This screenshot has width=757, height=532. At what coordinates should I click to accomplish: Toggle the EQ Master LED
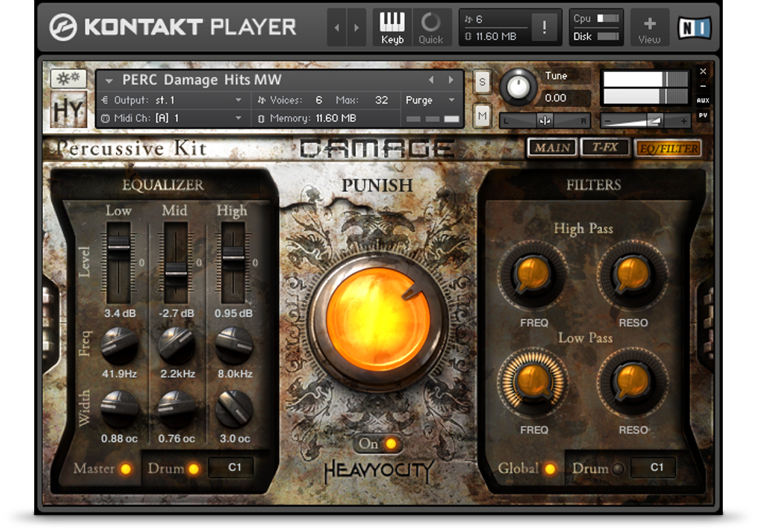click(126, 469)
